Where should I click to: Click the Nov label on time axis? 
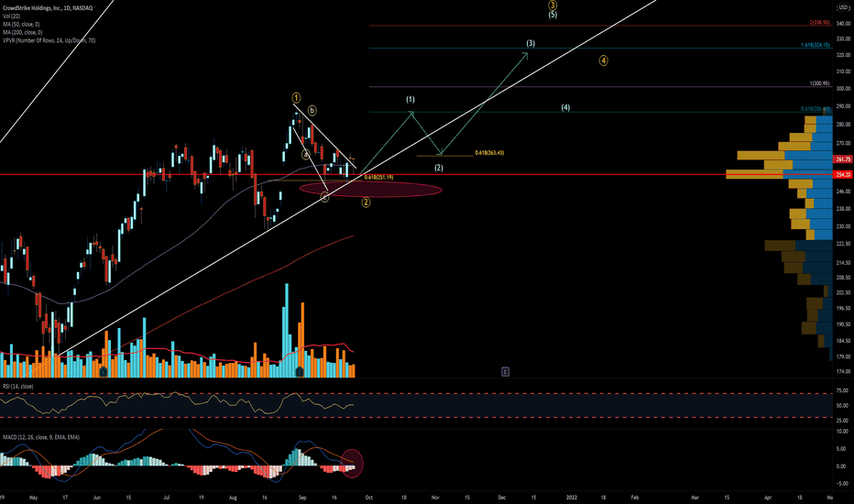point(435,498)
